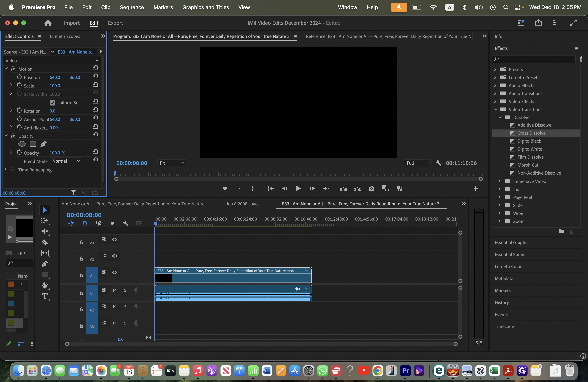Screen dimensions: 588x382
Task: Open the Fit zoom level dropdown
Action: [171, 163]
